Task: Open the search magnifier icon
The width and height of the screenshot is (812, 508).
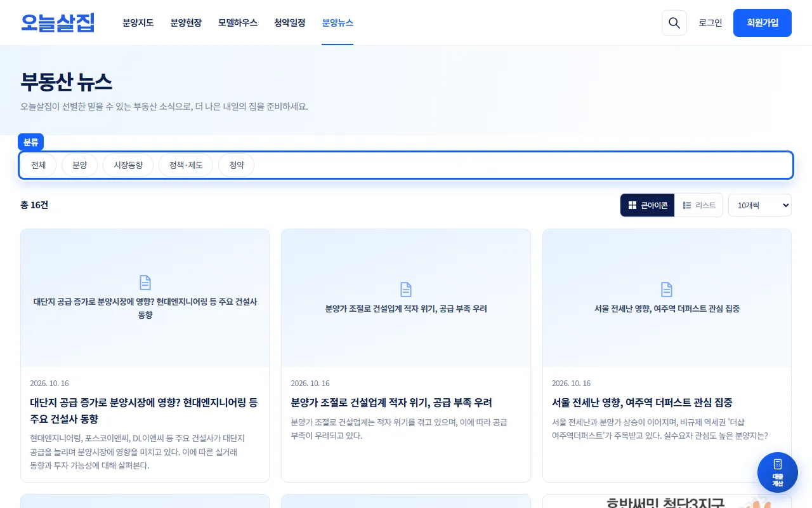Action: coord(674,23)
